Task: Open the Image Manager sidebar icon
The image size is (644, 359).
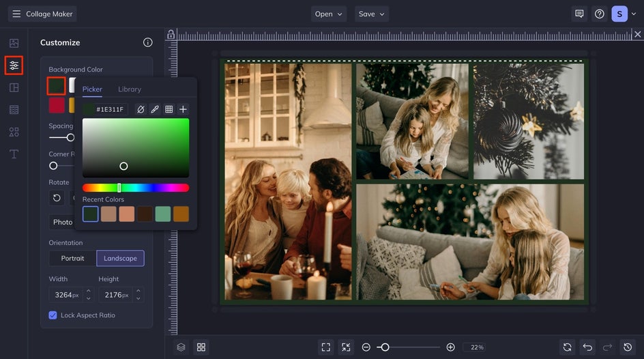Action: coord(14,43)
